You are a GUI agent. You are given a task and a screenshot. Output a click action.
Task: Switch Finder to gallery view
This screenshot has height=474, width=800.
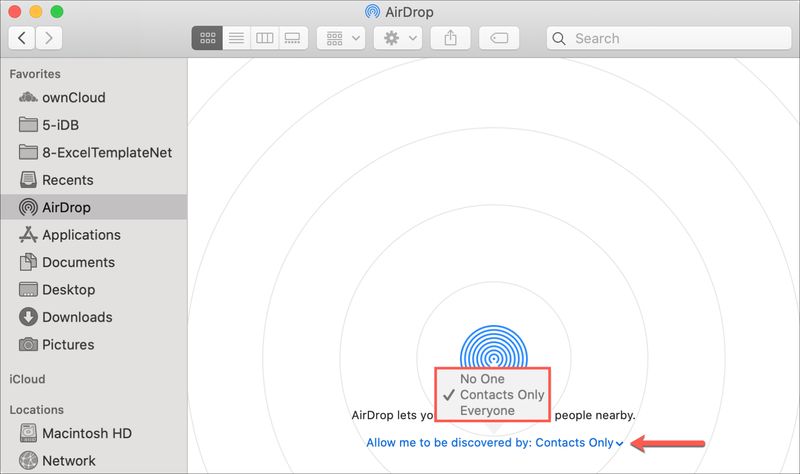pos(293,38)
